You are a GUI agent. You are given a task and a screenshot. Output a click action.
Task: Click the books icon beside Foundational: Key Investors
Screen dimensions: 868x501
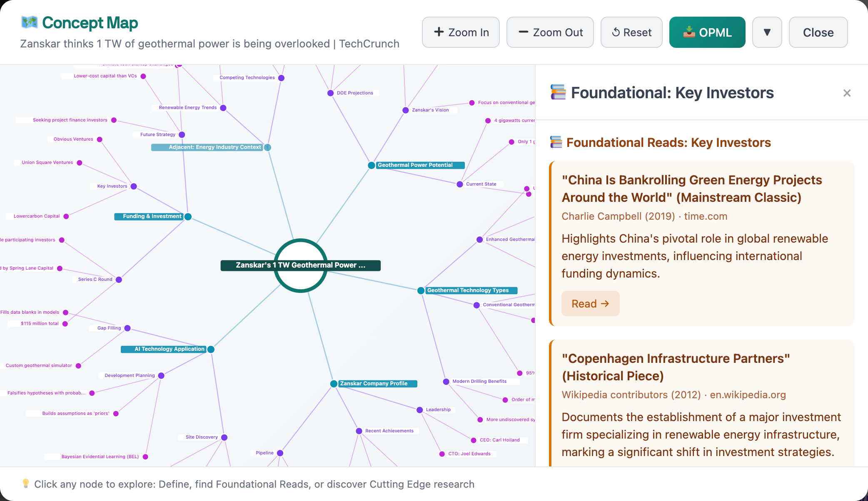click(557, 92)
